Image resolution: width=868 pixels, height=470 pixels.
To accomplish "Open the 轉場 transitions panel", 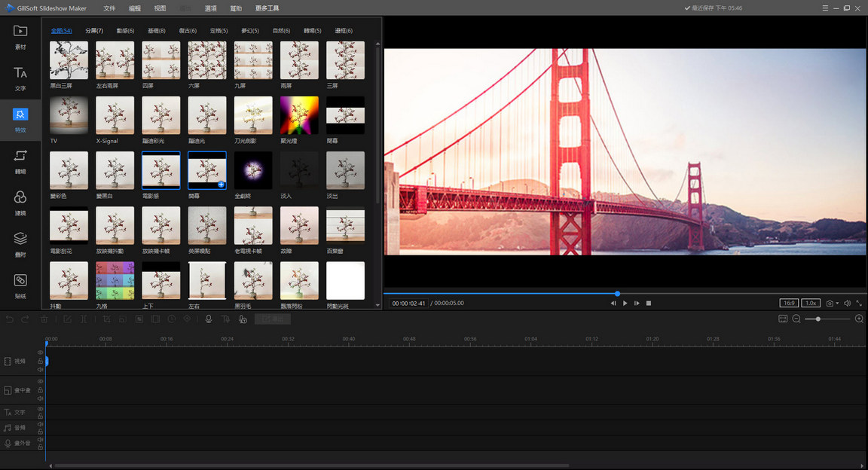I will (19, 160).
